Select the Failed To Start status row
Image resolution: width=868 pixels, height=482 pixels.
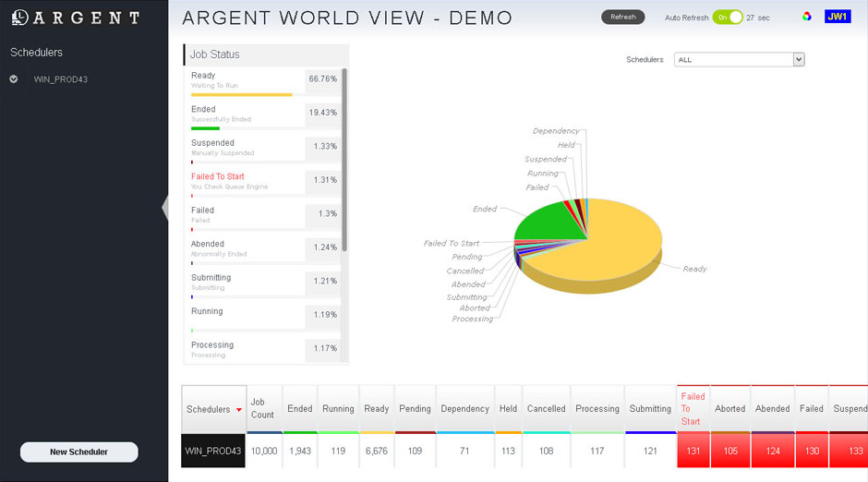coord(245,181)
